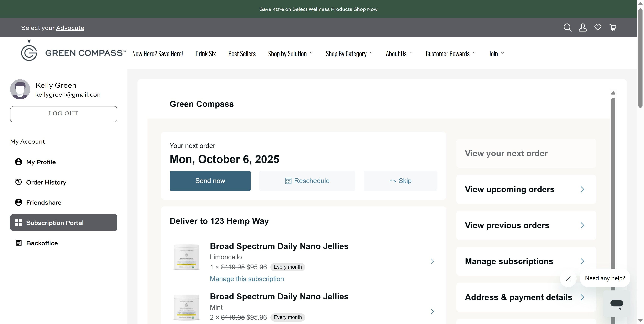Open Mint jellies subscription chevron
The height and width of the screenshot is (324, 644).
point(432,312)
